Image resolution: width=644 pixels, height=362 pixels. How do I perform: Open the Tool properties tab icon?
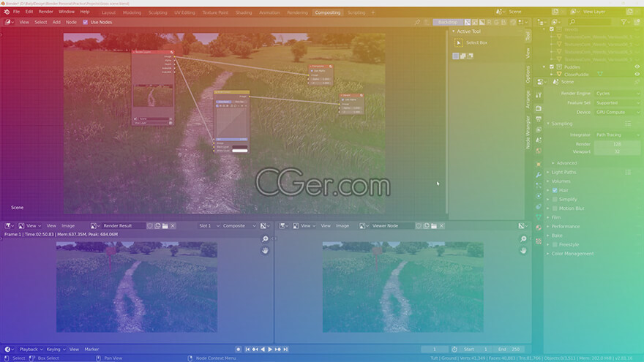pyautogui.click(x=539, y=95)
